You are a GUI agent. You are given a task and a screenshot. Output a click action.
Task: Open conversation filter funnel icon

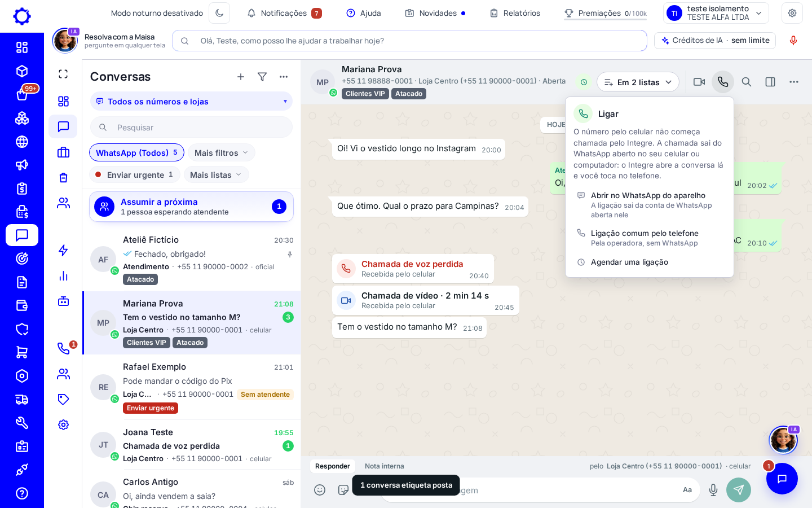click(262, 77)
